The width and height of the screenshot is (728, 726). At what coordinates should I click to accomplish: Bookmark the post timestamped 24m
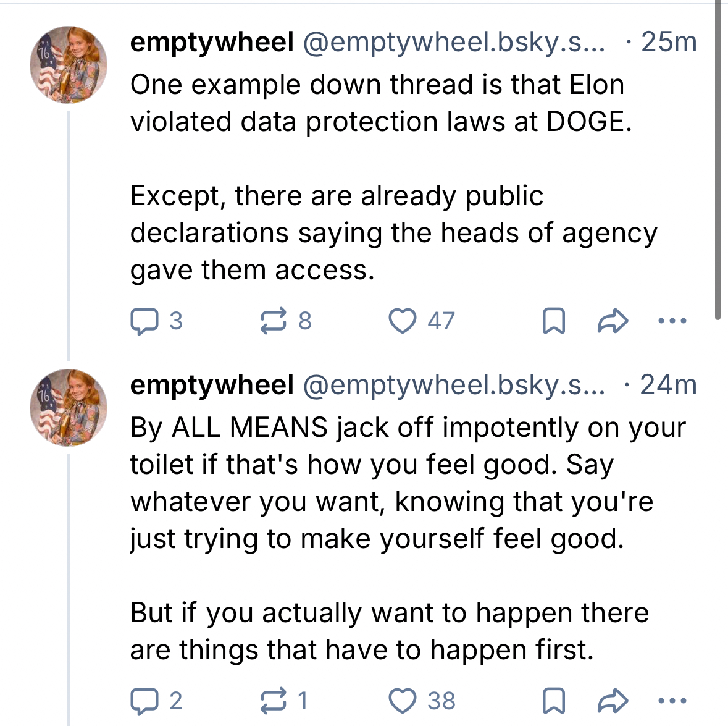(553, 701)
